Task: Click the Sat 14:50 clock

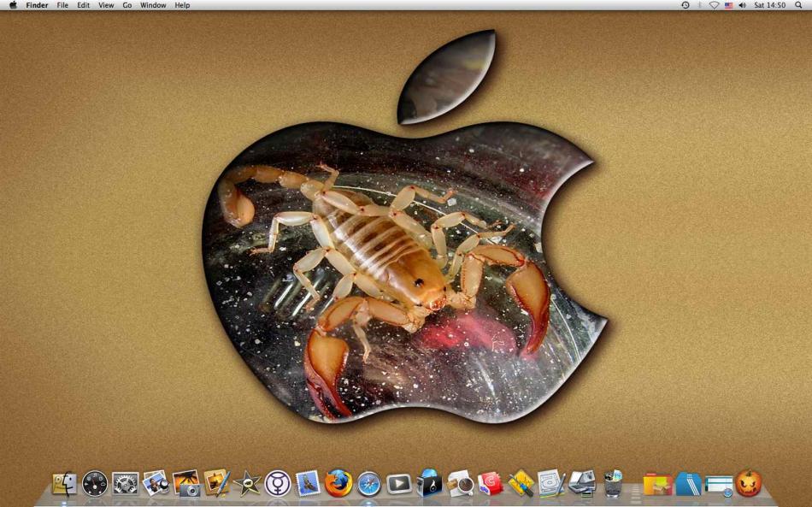Action: [x=769, y=5]
